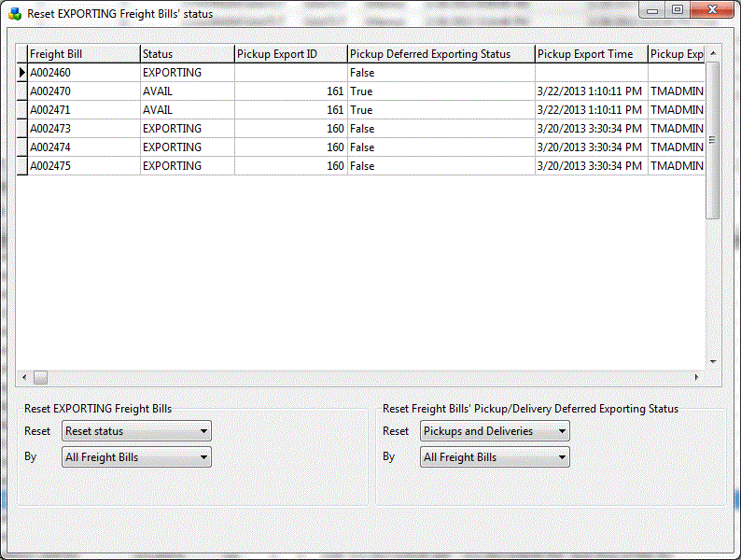Image resolution: width=741 pixels, height=560 pixels.
Task: Expand the right All Freight Bills dropdown
Action: (x=495, y=457)
